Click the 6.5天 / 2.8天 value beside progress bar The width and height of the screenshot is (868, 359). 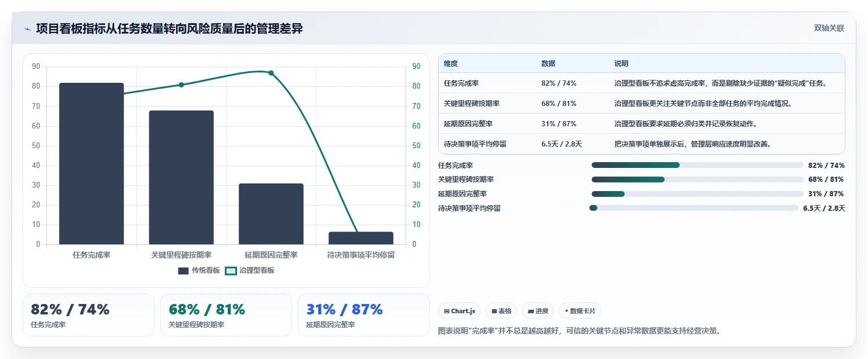pyautogui.click(x=824, y=208)
